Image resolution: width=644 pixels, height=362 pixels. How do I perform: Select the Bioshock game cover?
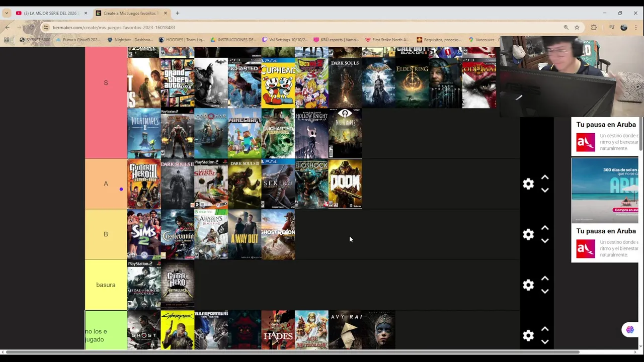click(311, 184)
